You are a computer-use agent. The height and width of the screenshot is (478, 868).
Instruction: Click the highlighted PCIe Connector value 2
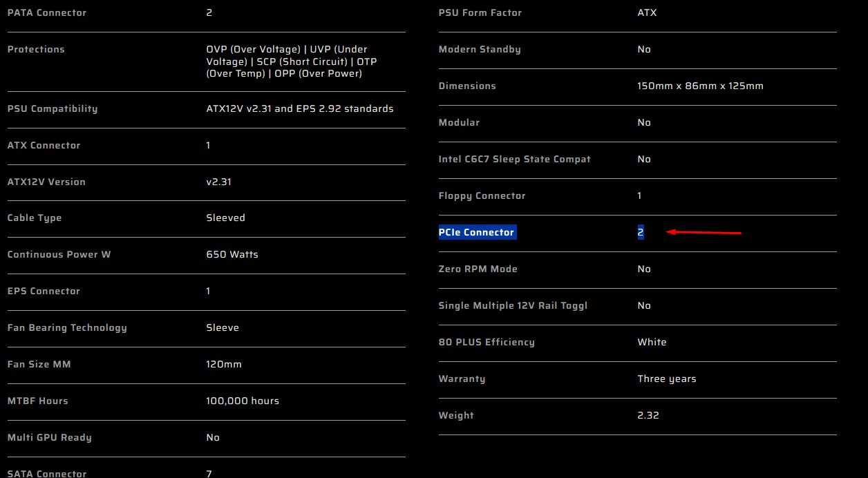coord(641,233)
